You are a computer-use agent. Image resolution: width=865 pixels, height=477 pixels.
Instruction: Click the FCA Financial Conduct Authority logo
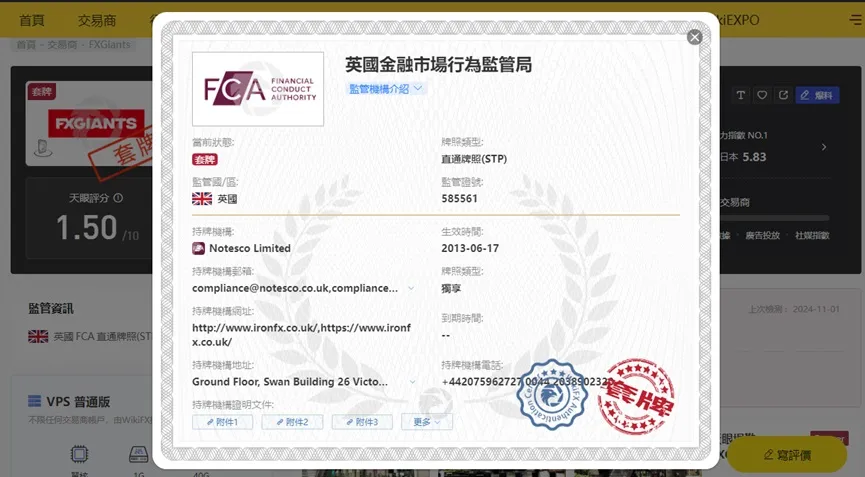tap(258, 89)
